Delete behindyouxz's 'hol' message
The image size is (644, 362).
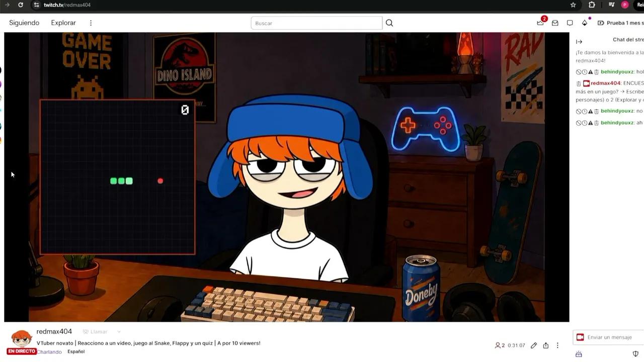[597, 72]
